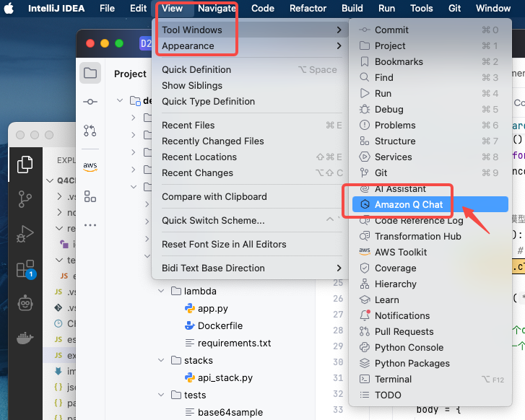
Task: Open the TODO tool window
Action: point(430,395)
